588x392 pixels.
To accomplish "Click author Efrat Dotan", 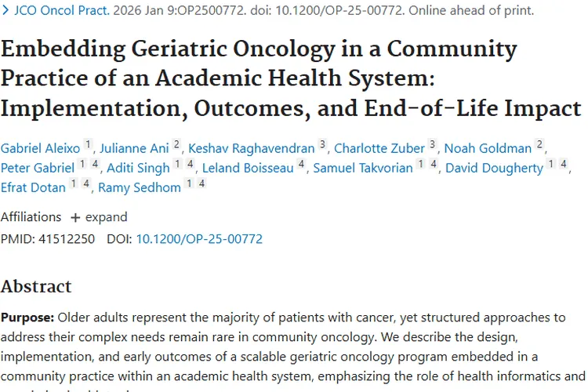I will [32, 187].
